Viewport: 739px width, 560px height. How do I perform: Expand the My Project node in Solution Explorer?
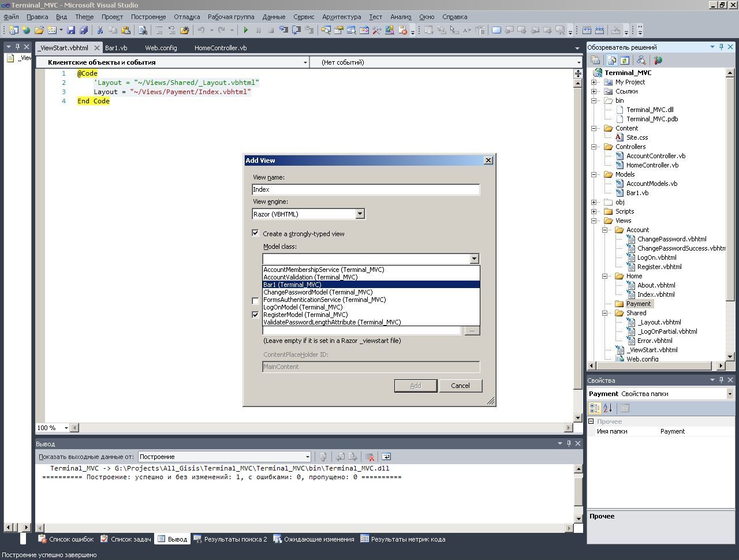click(x=594, y=82)
